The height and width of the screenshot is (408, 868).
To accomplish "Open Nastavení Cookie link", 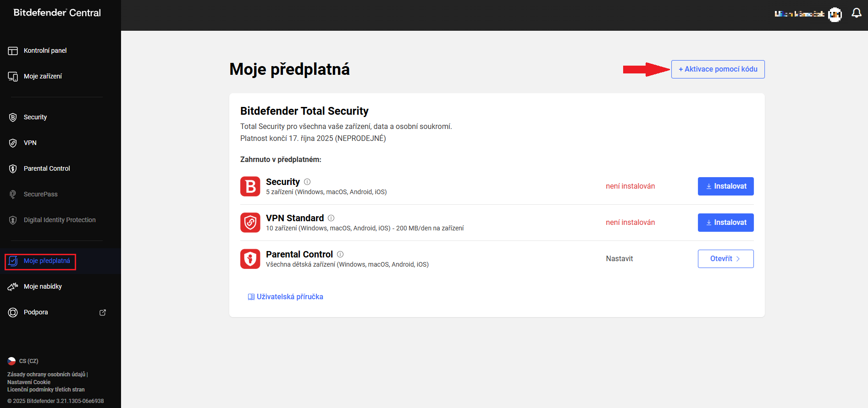I will [29, 382].
